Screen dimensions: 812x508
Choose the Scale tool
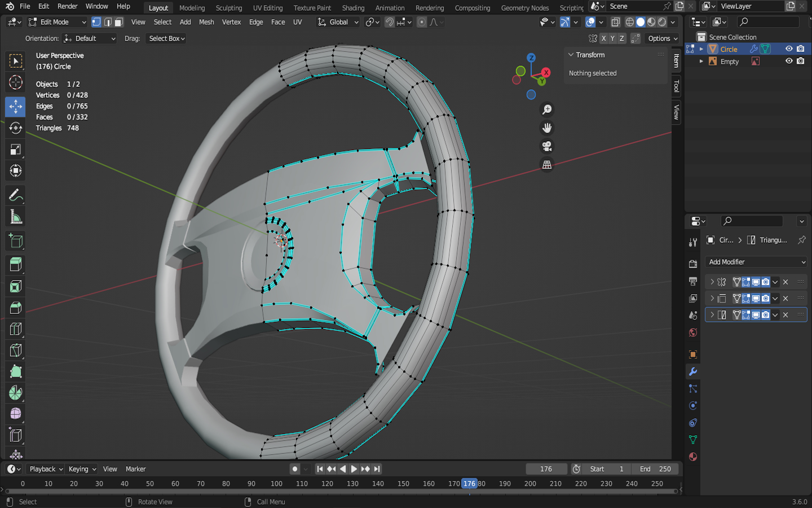[15, 150]
